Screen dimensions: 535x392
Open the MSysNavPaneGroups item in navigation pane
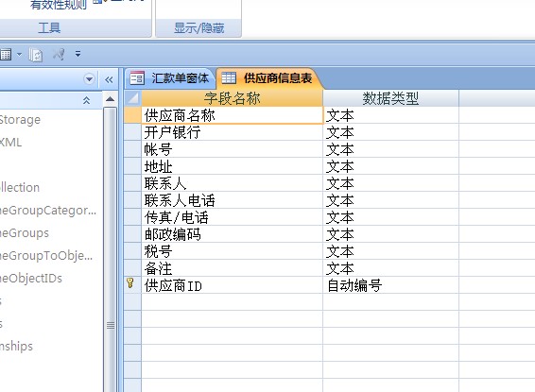(25, 233)
